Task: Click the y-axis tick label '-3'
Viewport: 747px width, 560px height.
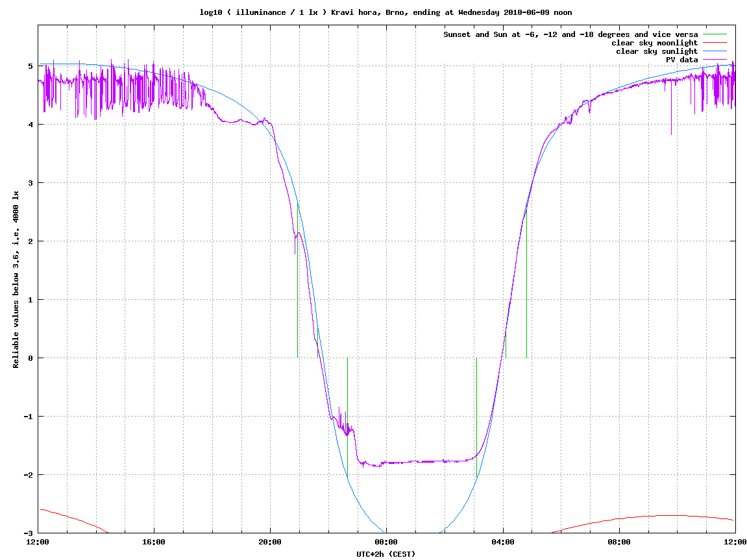Action: (x=29, y=533)
